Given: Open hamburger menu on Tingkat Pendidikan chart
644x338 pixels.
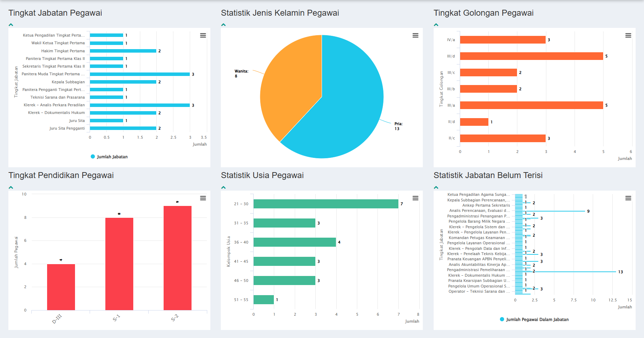Looking at the screenshot, I should (x=203, y=198).
